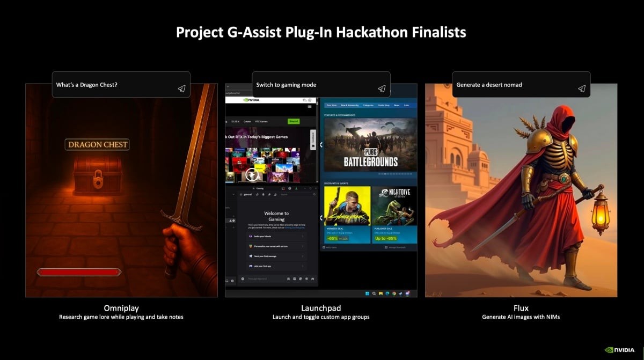
Task: Open the Discord sticker picker
Action: [301, 279]
